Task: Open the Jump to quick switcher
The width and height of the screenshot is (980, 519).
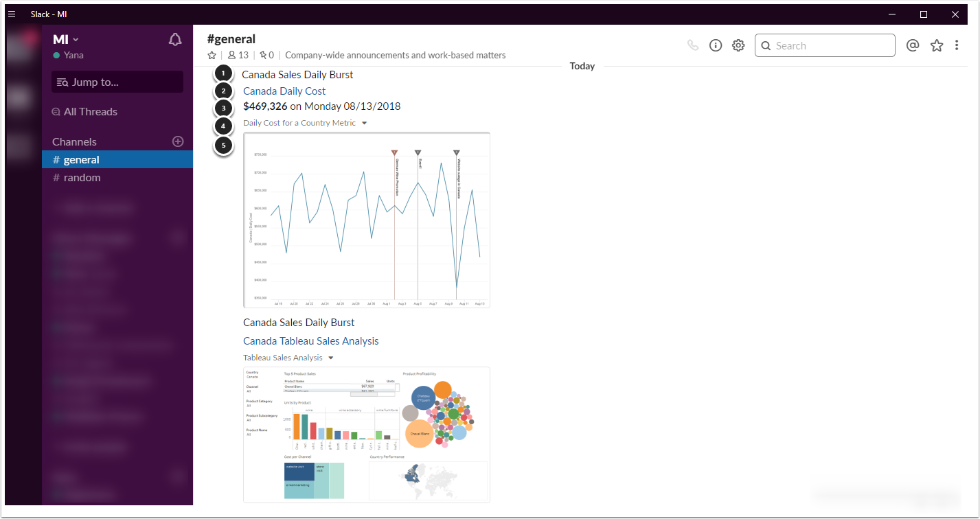Action: (x=117, y=82)
